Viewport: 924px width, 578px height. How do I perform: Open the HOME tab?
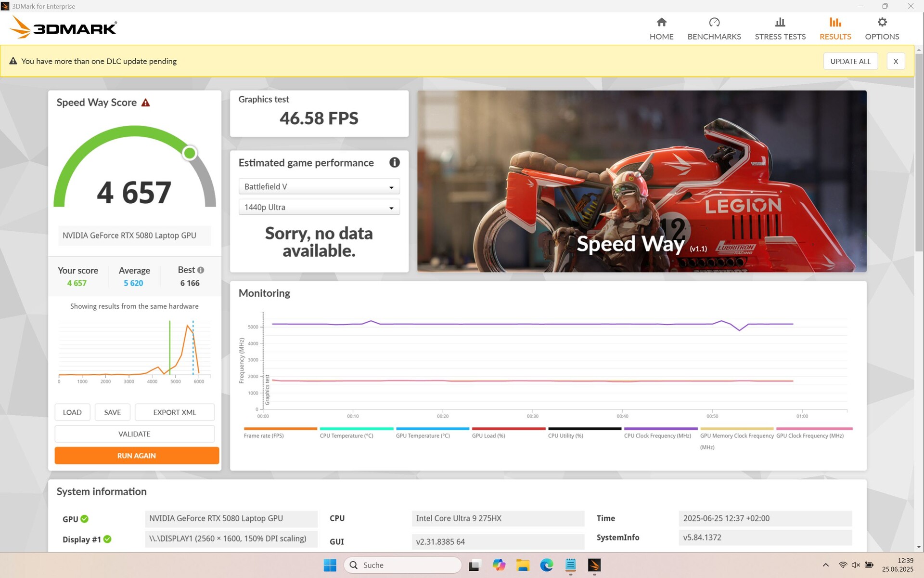pyautogui.click(x=661, y=29)
